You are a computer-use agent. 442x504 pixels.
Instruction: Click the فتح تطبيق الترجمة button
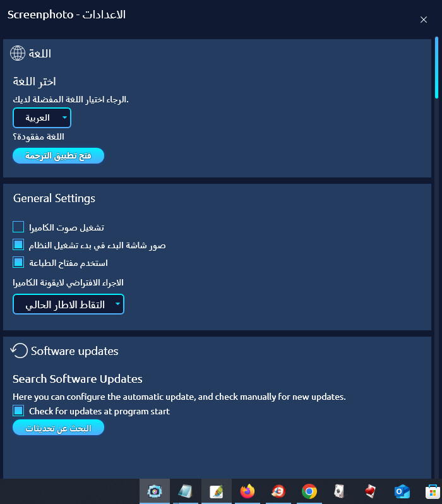(x=58, y=155)
